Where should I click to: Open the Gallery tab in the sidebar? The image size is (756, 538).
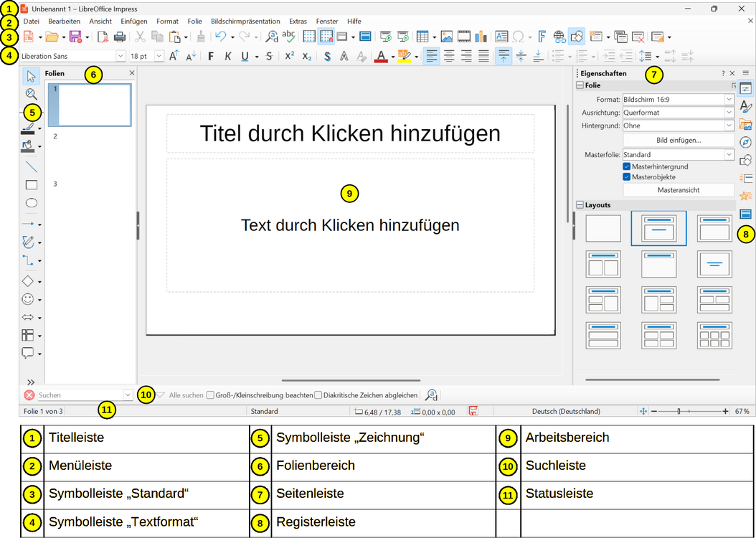click(746, 124)
